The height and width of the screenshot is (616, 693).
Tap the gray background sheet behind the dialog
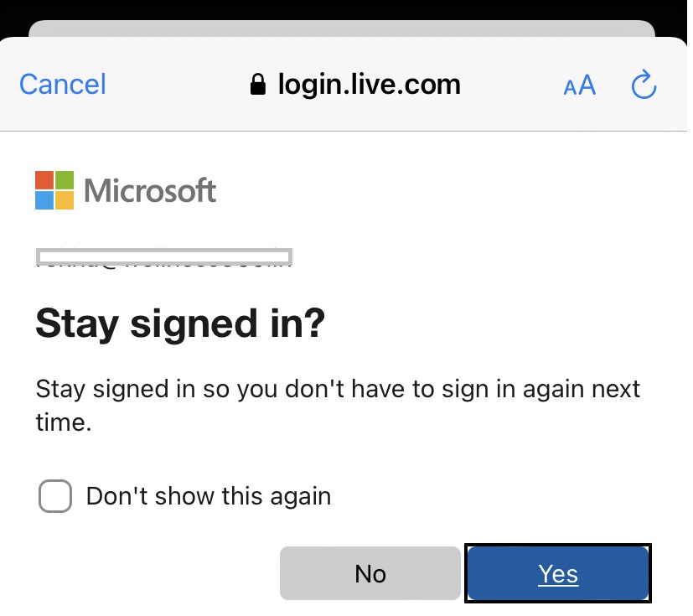(x=342, y=28)
